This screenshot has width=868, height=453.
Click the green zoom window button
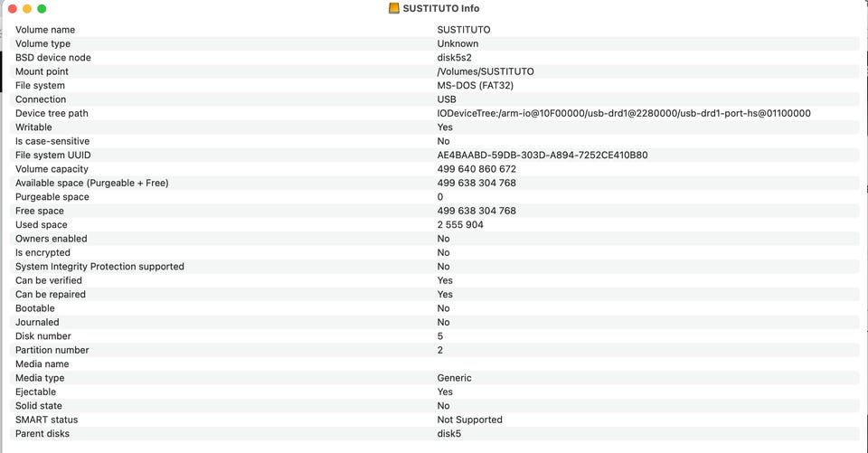click(x=42, y=9)
